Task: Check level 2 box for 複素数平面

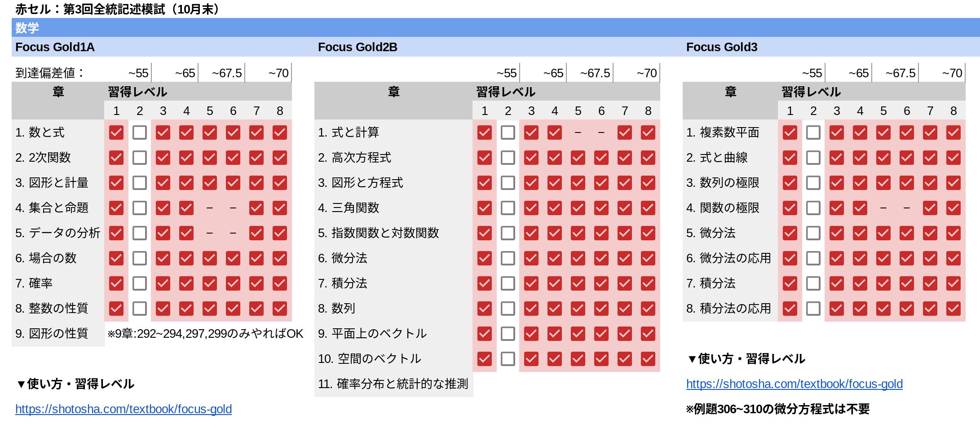Action: point(813,132)
